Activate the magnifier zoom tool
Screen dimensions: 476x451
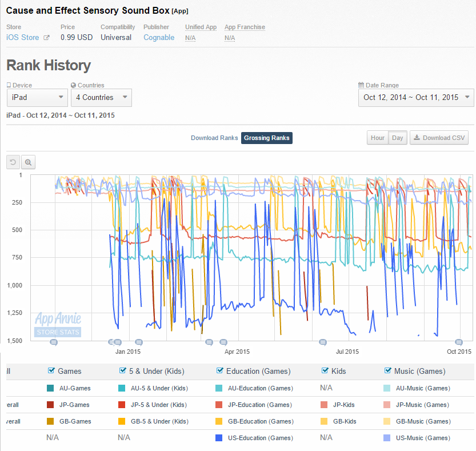point(28,162)
